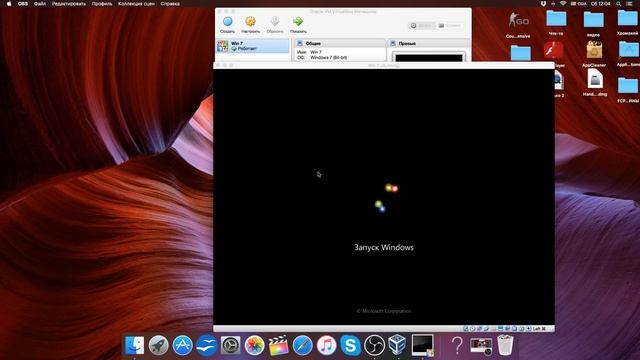Click the Сбросить down-arrow toolbar icon
Screen dimensions: 640x360
(x=275, y=24)
